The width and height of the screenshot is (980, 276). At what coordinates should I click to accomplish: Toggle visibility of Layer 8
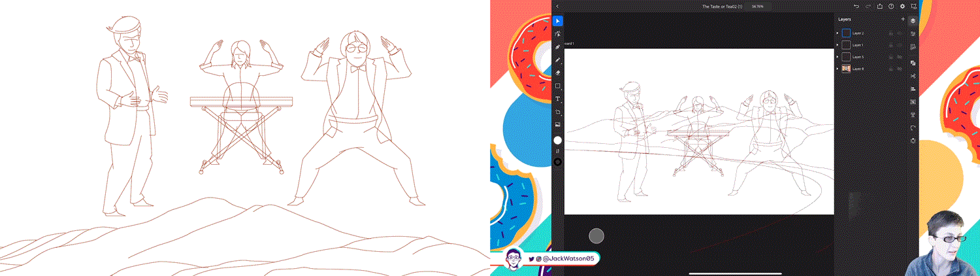pos(900,69)
